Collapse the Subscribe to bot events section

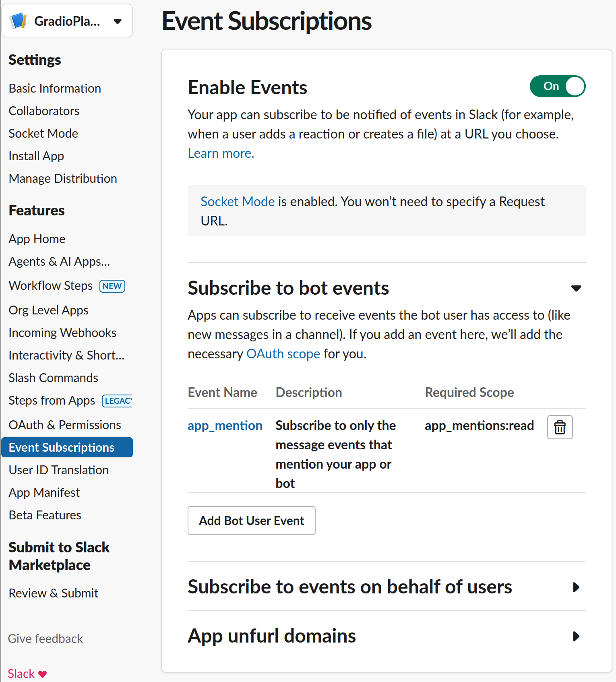click(576, 288)
